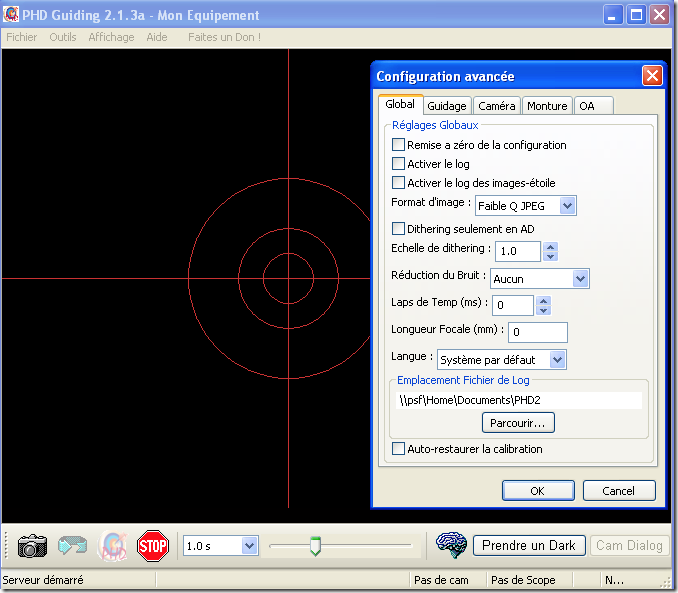This screenshot has height=593, width=678.
Task: Enable Auto-restaurer la calibration
Action: (398, 449)
